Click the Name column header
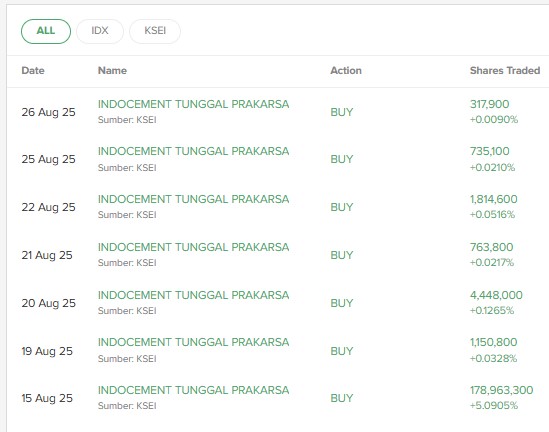 [x=112, y=71]
